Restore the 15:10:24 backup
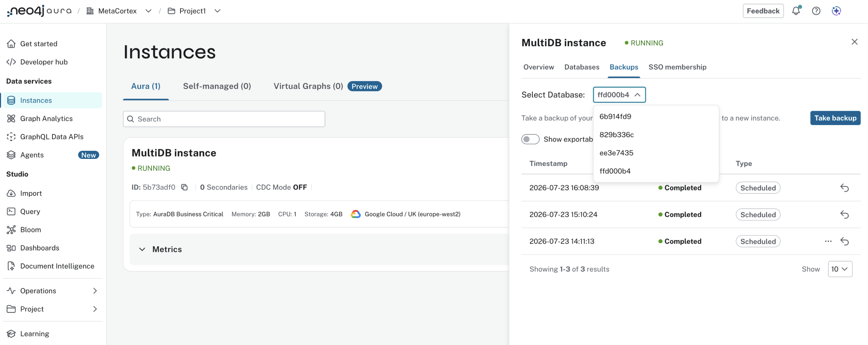The width and height of the screenshot is (868, 345). pyautogui.click(x=844, y=214)
